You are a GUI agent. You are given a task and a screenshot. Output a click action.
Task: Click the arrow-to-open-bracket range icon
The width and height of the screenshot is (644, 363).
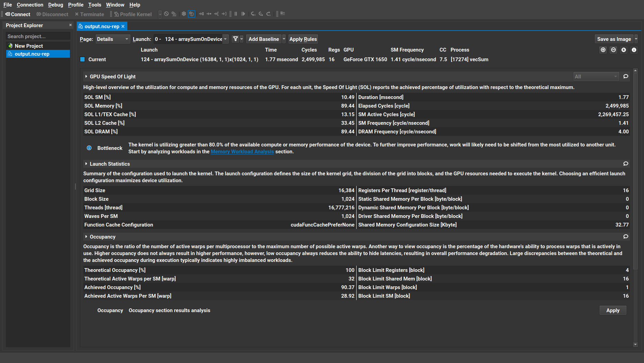[x=217, y=14]
